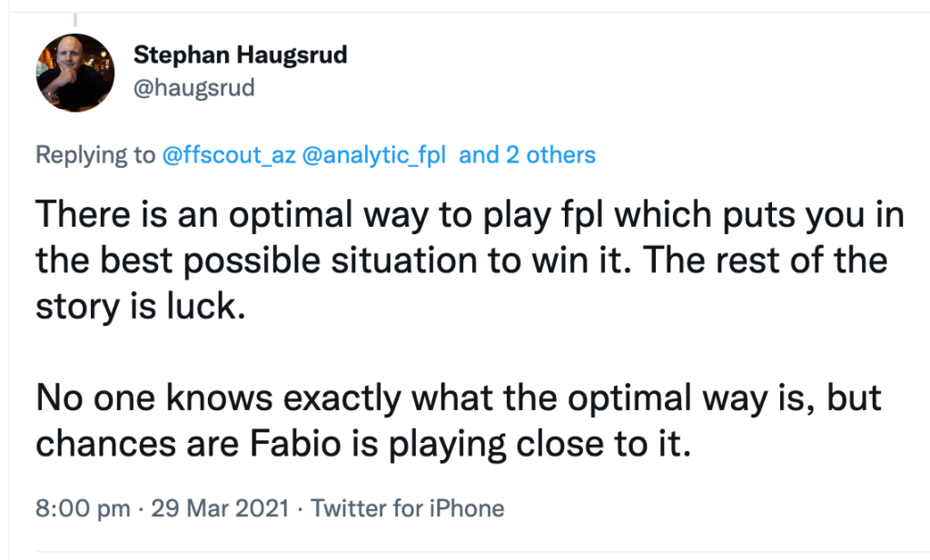Click "No one knows exactly" sentence start
Image resolution: width=930 pixels, height=560 pixels.
(219, 397)
